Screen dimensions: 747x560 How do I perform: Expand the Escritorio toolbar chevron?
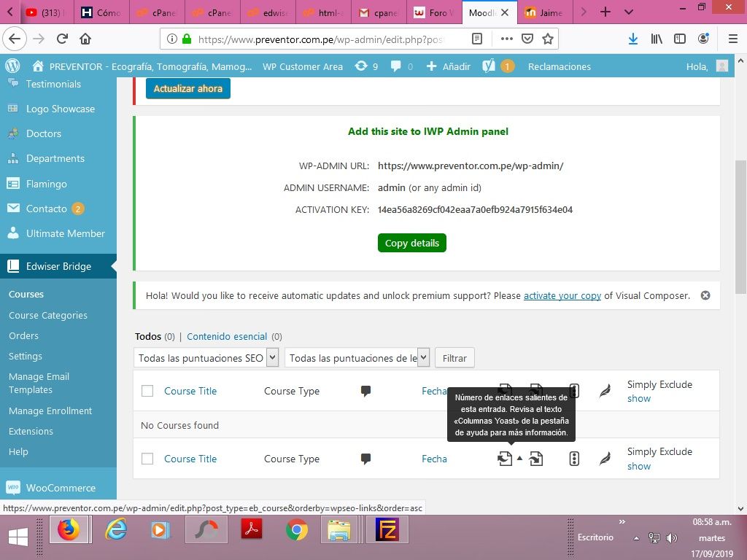click(622, 522)
